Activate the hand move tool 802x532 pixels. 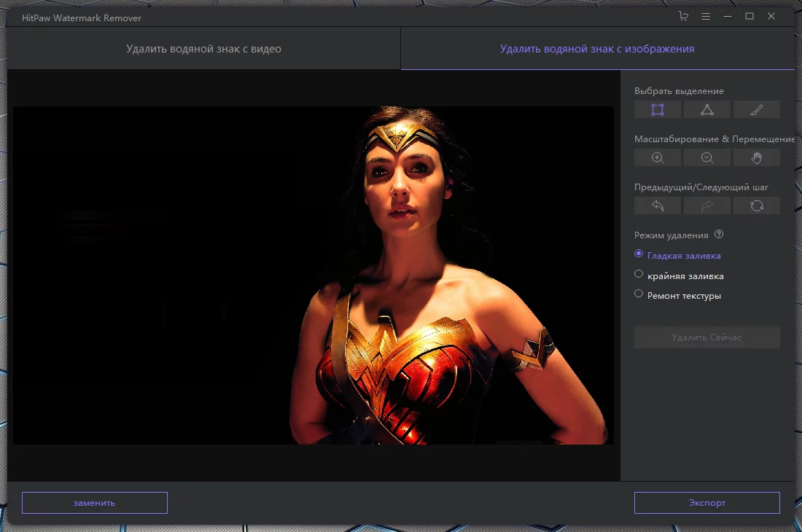click(x=757, y=158)
